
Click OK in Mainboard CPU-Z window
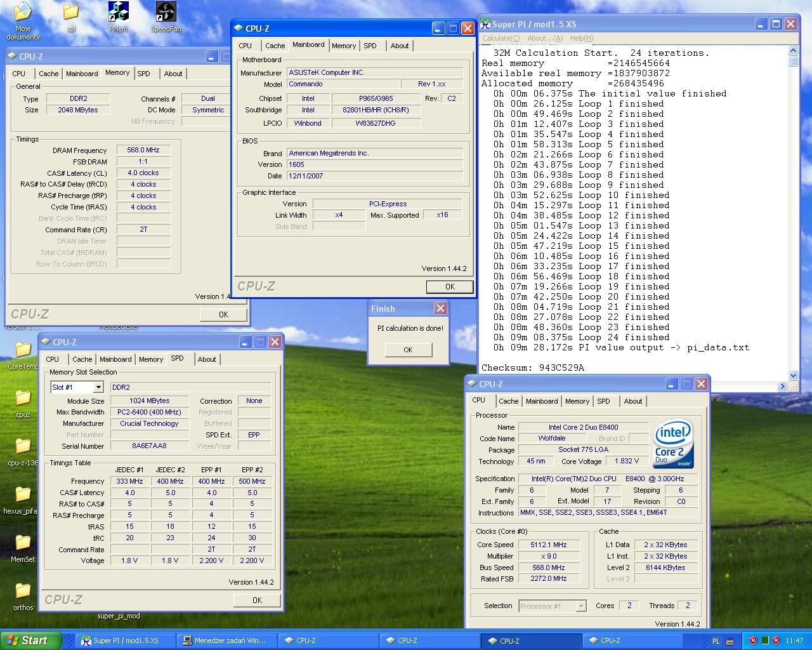click(x=450, y=287)
